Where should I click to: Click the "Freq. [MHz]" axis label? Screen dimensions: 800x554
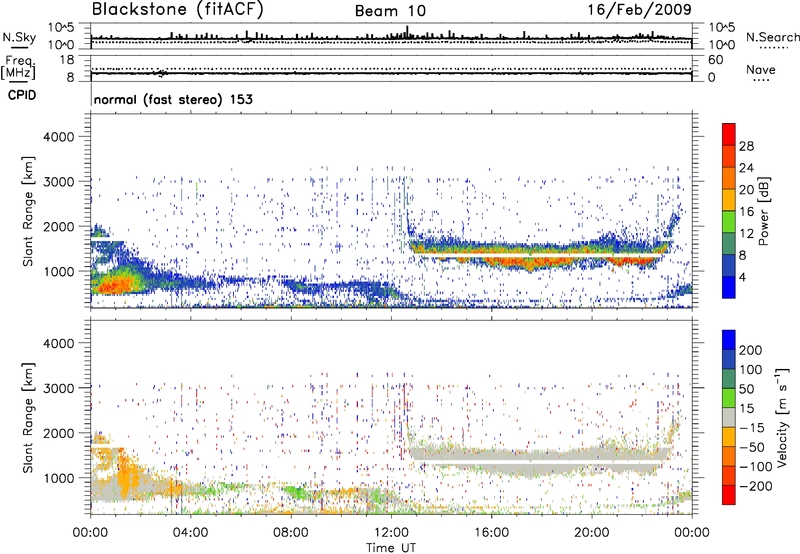click(x=18, y=67)
